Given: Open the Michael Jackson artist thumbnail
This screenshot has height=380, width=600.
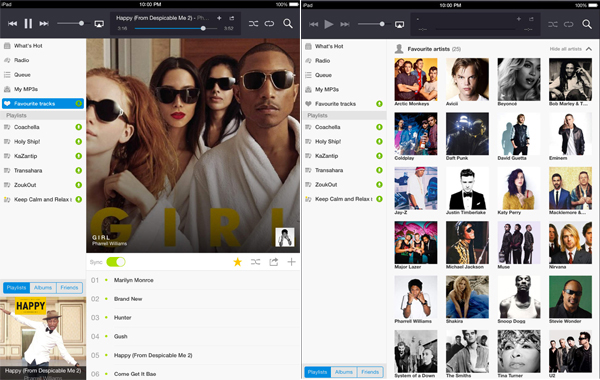Looking at the screenshot, I should 467,242.
